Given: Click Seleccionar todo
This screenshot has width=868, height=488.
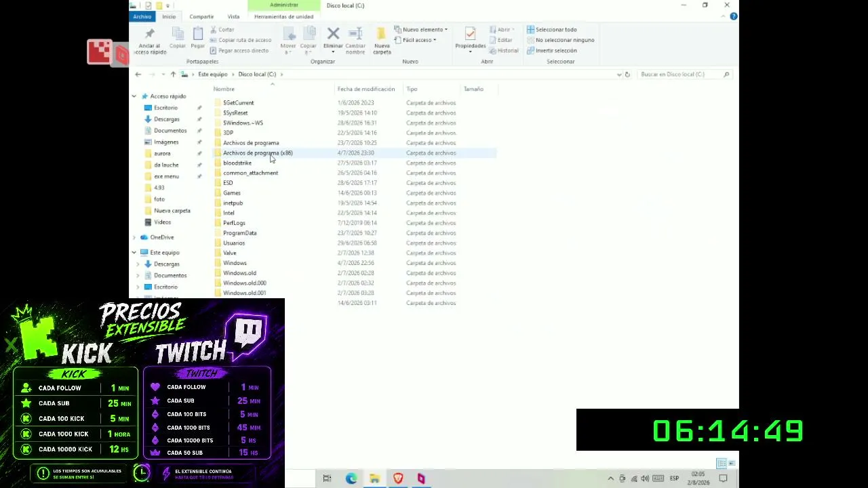Looking at the screenshot, I should [551, 30].
